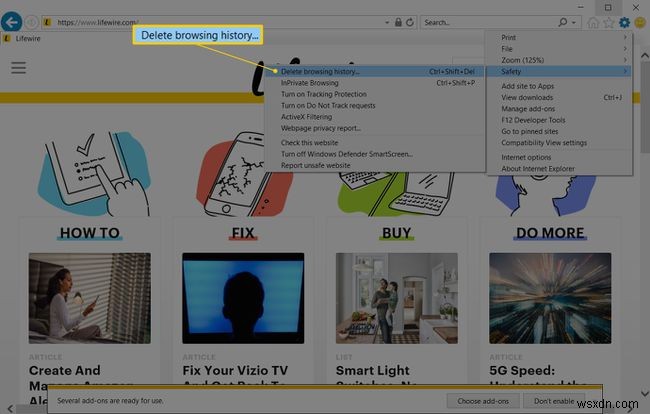
Task: Select Check this website
Action: (375, 143)
